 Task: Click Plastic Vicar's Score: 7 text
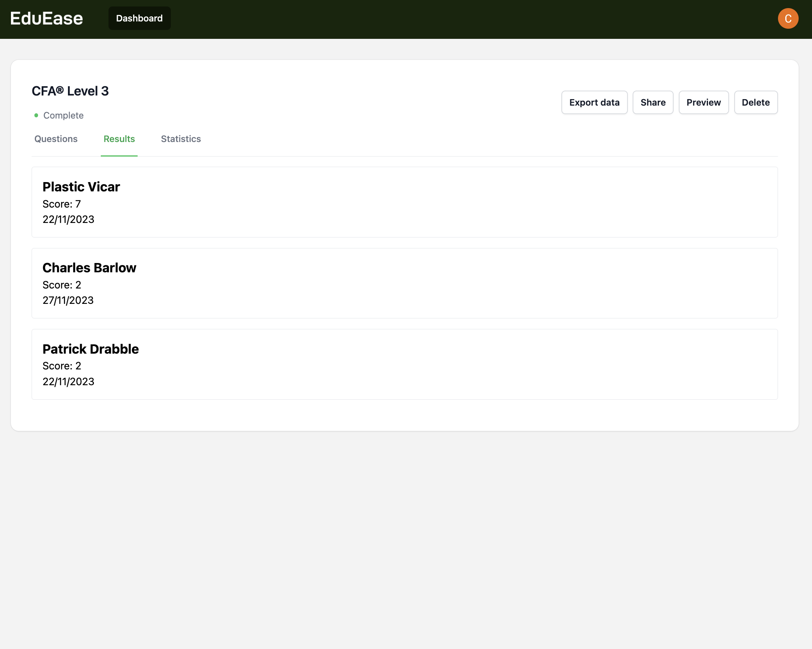coord(62,204)
